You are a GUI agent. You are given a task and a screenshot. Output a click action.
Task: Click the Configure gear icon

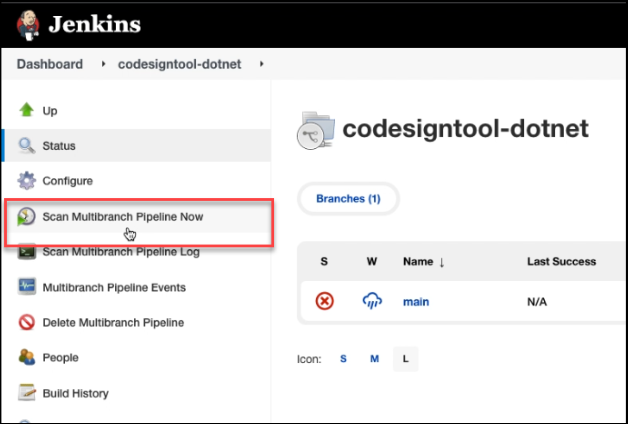27,181
